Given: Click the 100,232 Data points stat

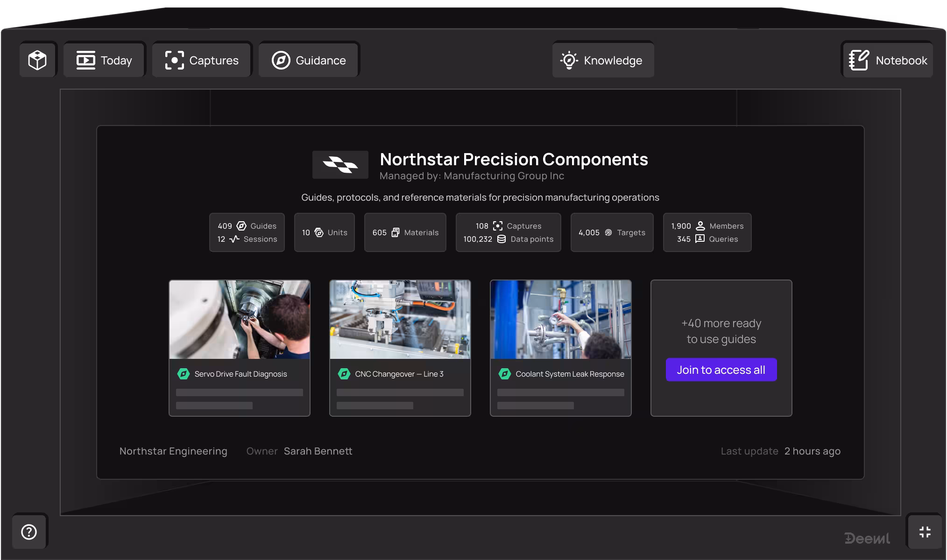Looking at the screenshot, I should point(508,239).
